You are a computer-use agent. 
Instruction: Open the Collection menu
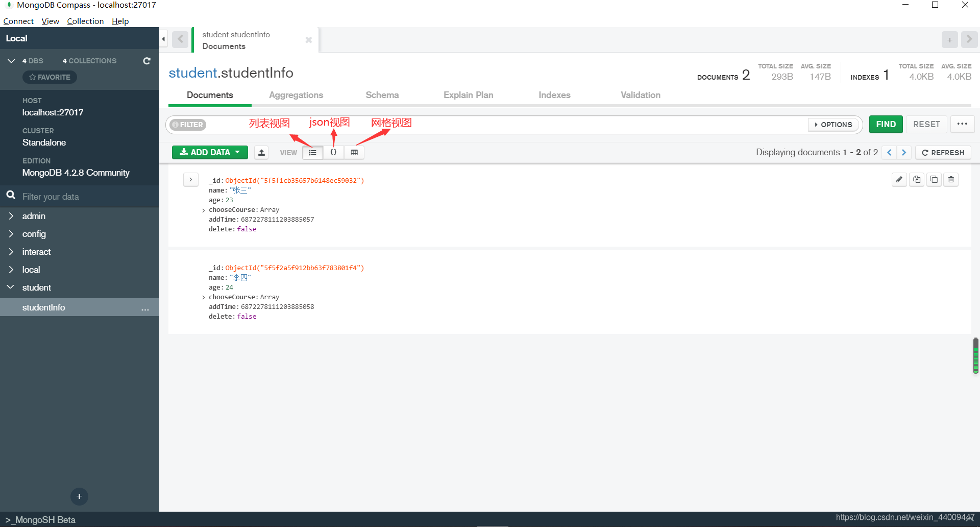(x=85, y=21)
